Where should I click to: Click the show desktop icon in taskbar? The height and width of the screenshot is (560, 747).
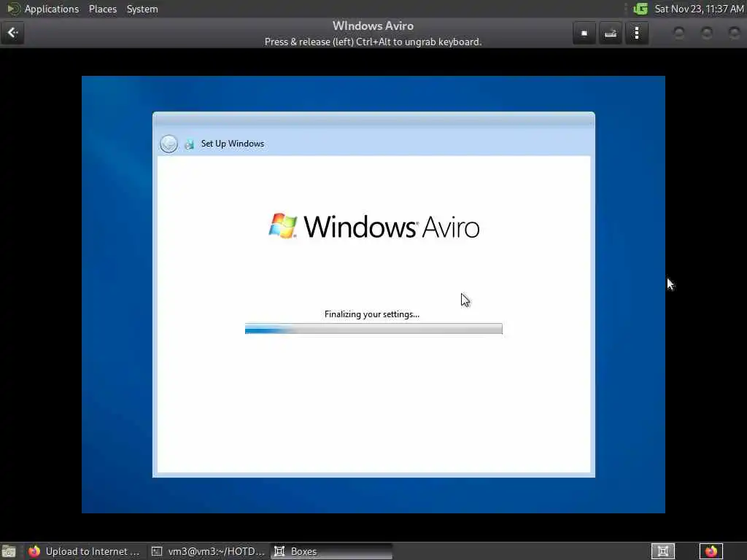point(9,551)
